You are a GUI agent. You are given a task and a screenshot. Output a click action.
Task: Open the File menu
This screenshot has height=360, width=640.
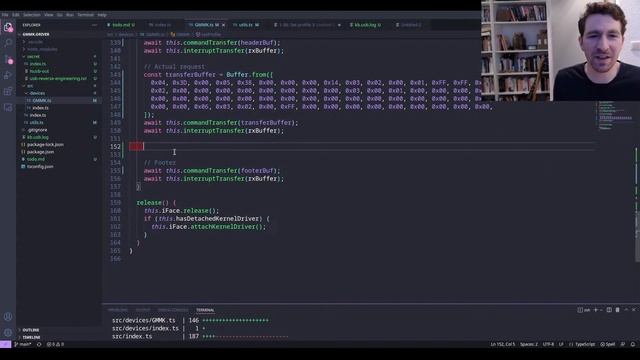point(5,15)
